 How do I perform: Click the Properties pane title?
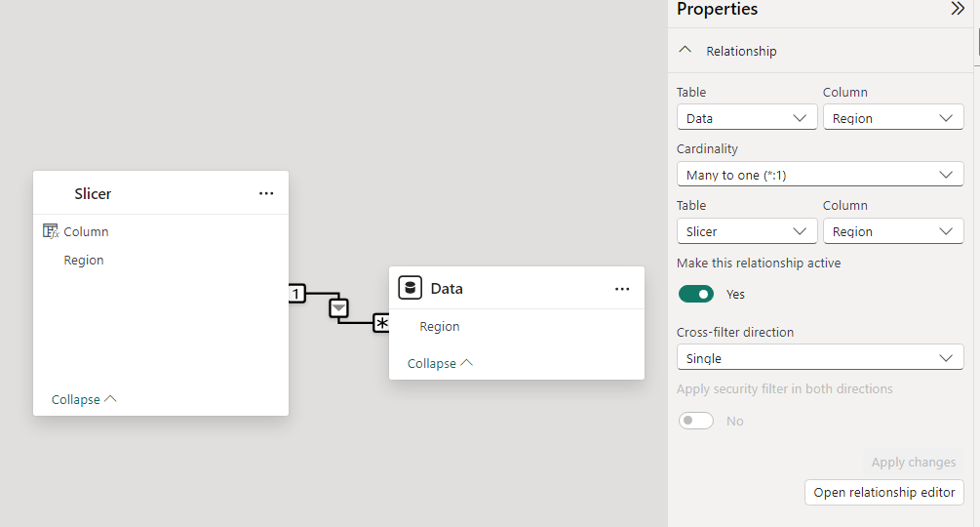[x=717, y=9]
